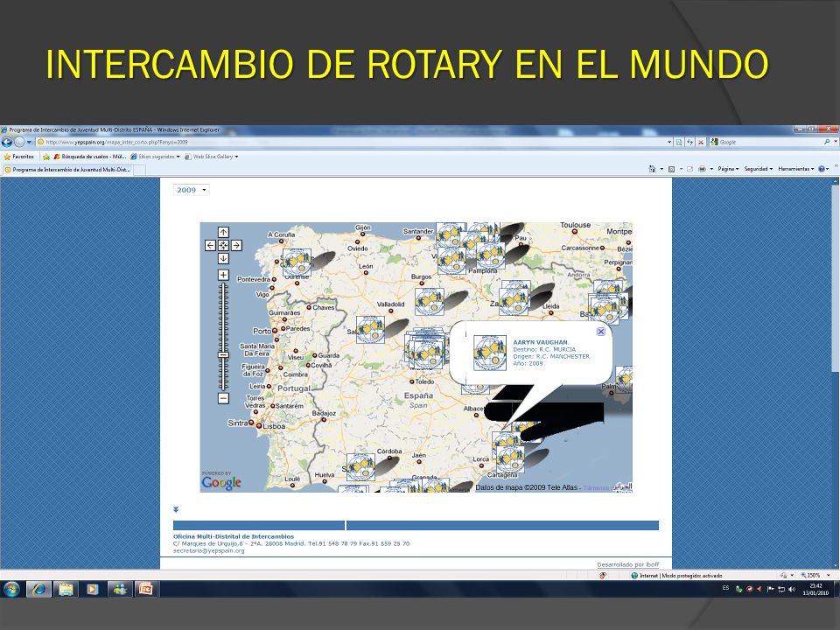Open the search provider dropdown arrow

click(x=836, y=142)
